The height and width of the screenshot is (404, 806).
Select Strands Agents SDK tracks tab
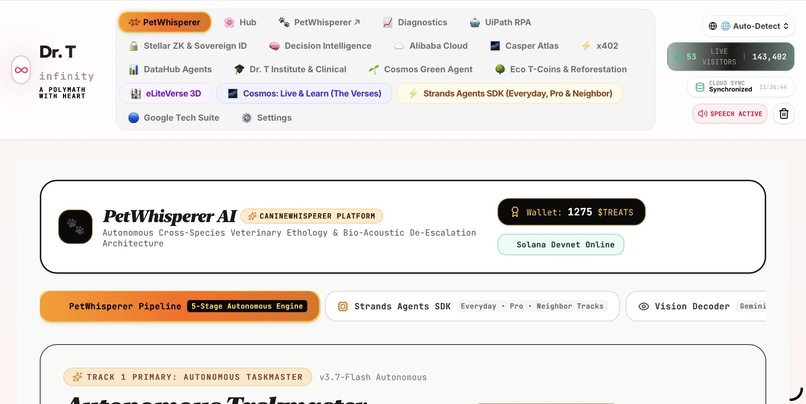click(472, 306)
